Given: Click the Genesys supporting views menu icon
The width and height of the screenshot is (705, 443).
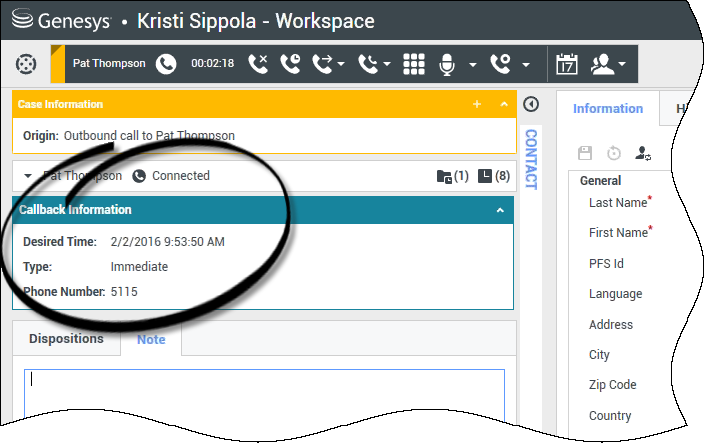Looking at the screenshot, I should coord(26,64).
